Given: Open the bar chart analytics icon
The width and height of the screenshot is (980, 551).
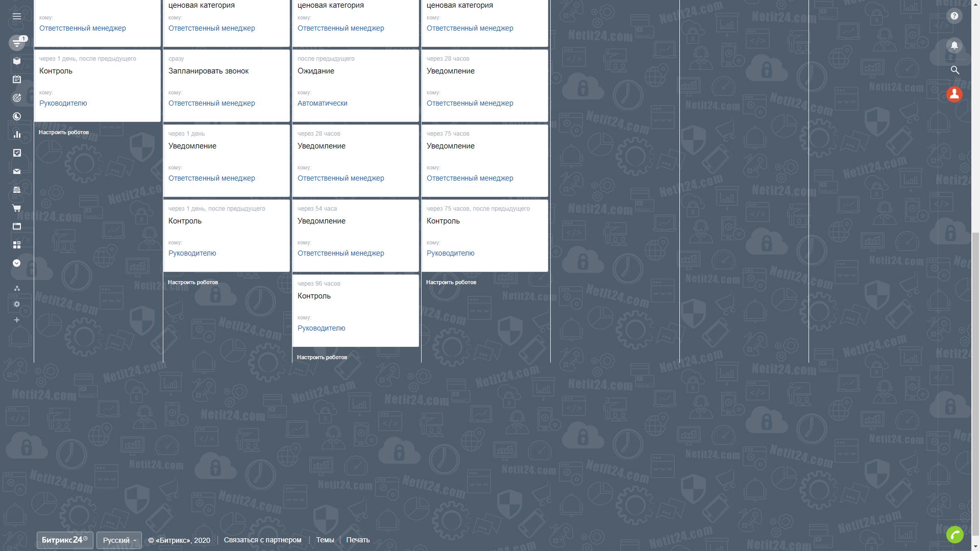Looking at the screenshot, I should pyautogui.click(x=17, y=135).
